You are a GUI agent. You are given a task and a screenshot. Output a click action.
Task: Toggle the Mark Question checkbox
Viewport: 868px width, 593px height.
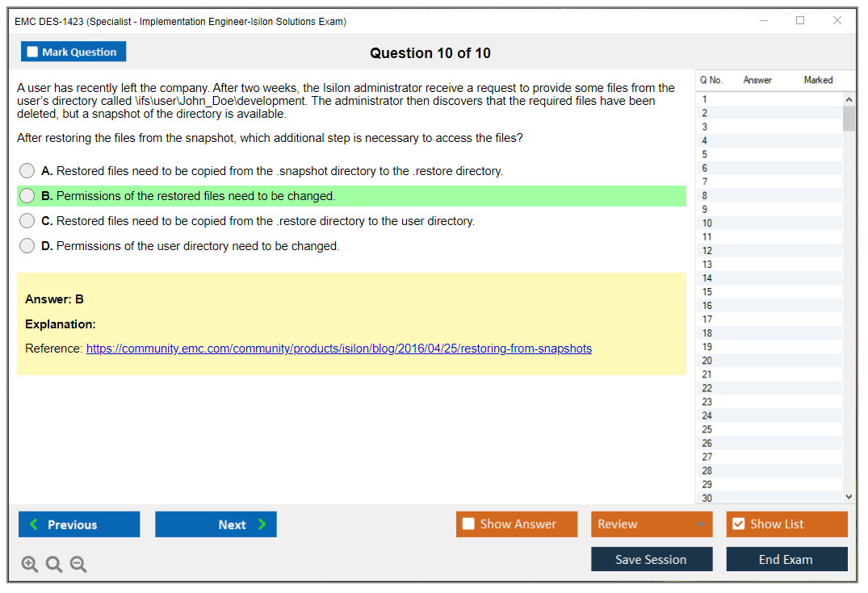coord(33,52)
